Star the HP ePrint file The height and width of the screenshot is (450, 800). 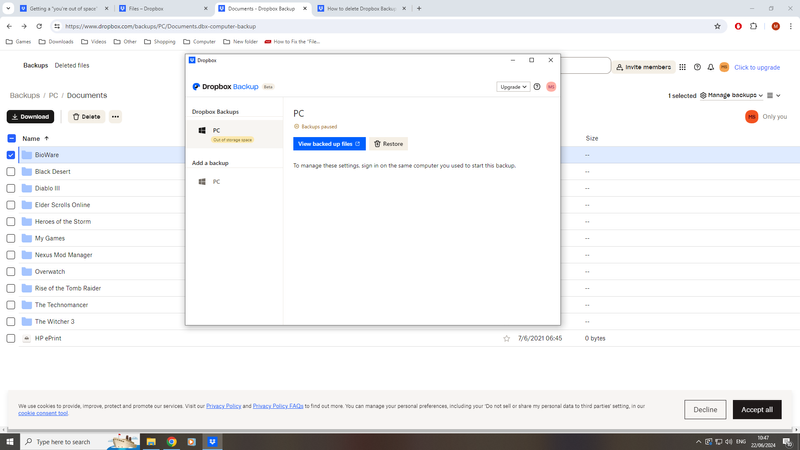click(506, 338)
